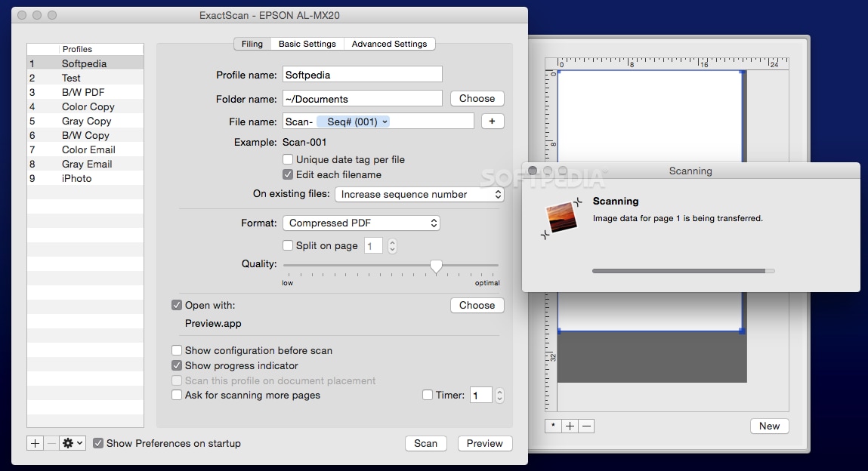This screenshot has width=868, height=471.
Task: Check Ask for scanning more pages
Action: click(x=177, y=395)
